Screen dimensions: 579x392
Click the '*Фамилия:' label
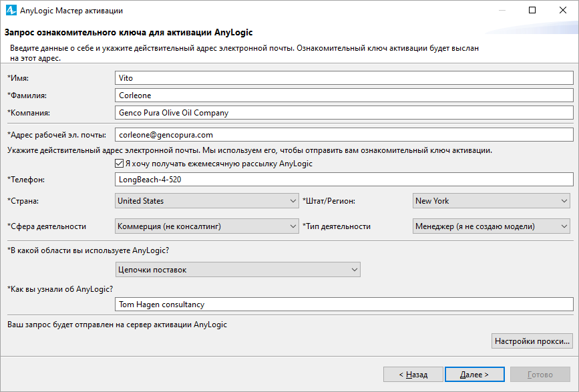click(27, 95)
